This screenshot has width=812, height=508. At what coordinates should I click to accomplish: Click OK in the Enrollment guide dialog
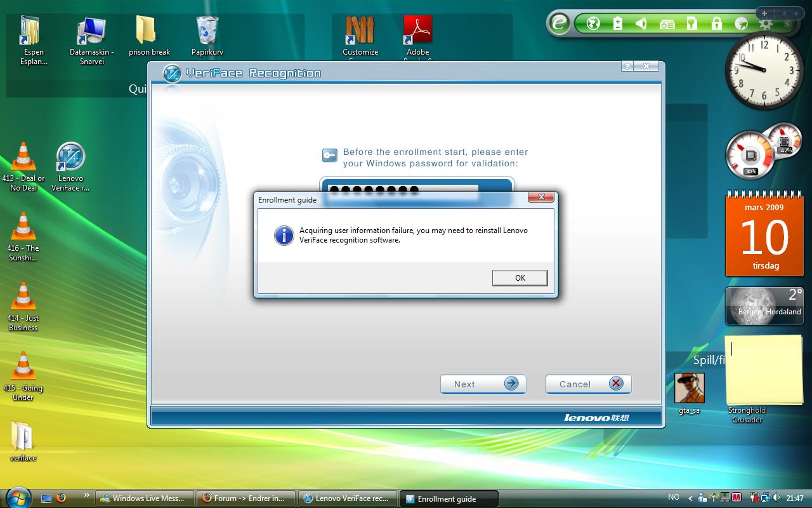pos(520,277)
